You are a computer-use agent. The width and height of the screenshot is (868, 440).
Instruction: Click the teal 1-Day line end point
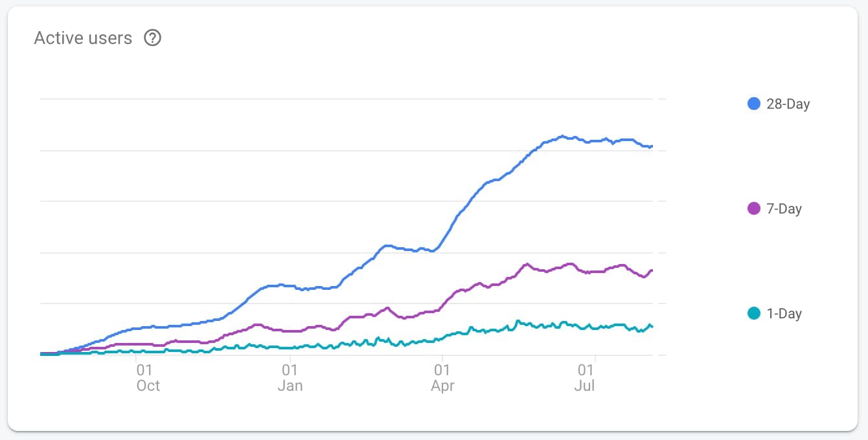[652, 326]
